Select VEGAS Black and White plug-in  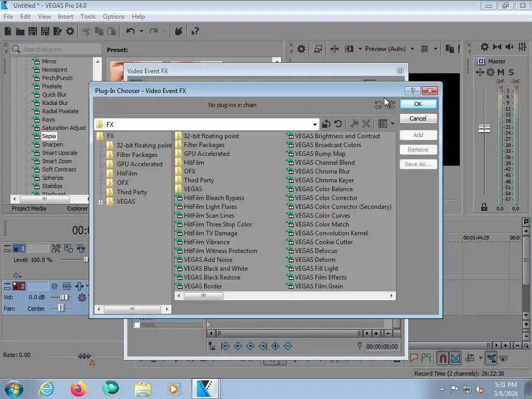click(x=216, y=269)
